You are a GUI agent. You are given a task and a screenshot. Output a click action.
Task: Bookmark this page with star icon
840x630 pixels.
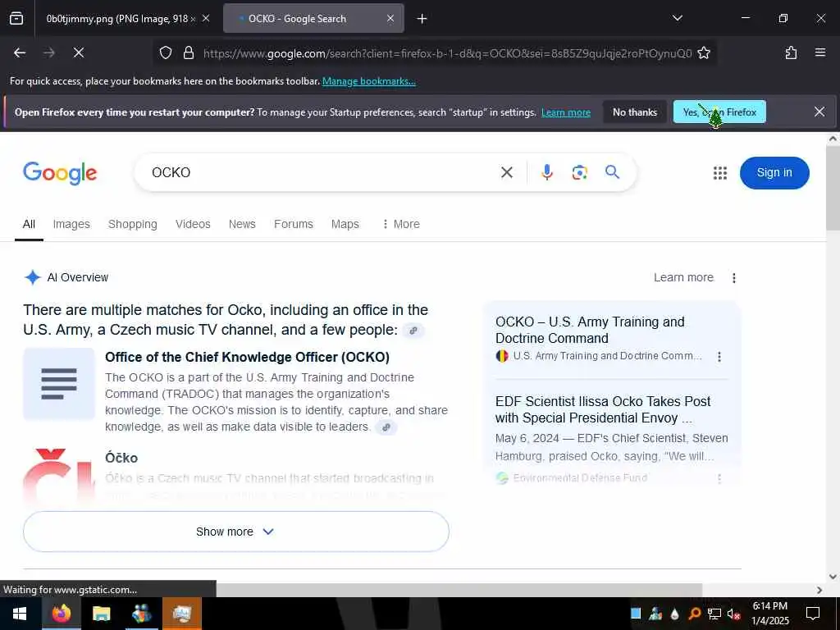pos(704,52)
